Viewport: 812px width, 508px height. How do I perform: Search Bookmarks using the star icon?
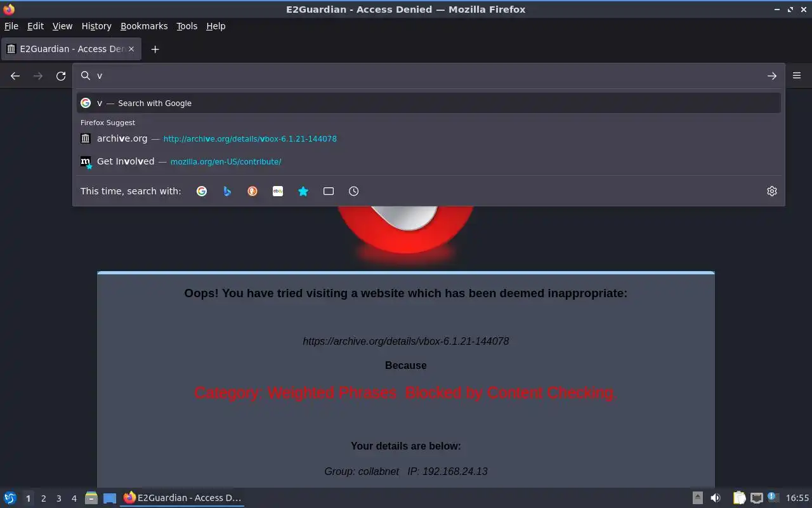pos(303,191)
